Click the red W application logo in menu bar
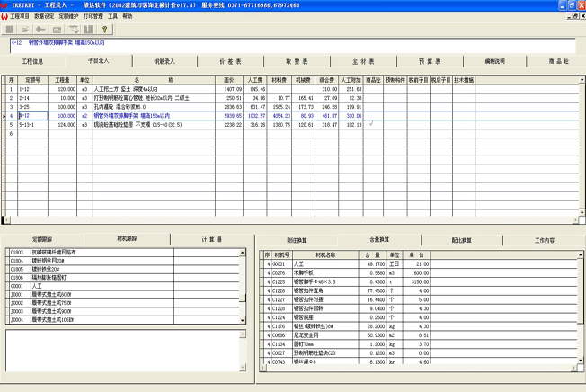The width and height of the screenshot is (586, 392). [x=4, y=16]
